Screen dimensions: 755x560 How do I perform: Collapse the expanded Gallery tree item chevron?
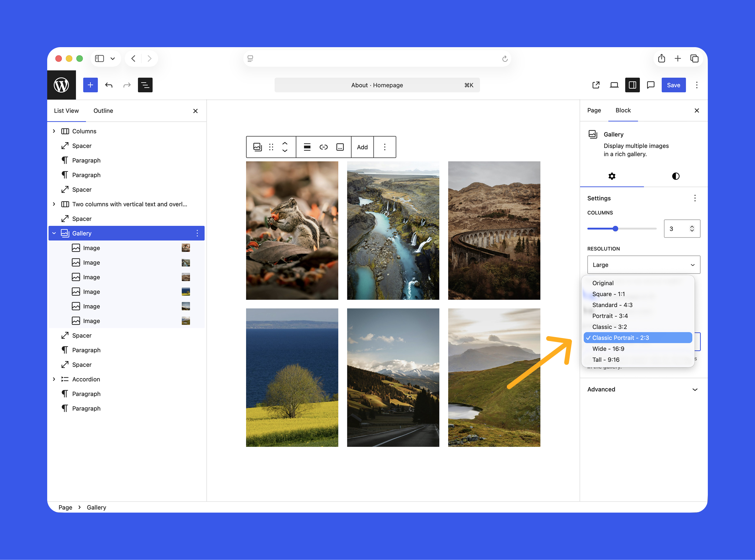pos(54,233)
